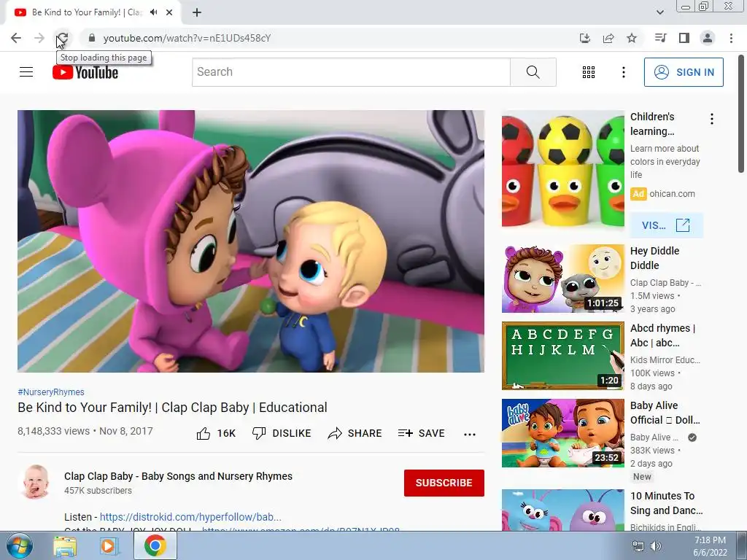Viewport: 747px width, 560px height.
Task: Click Chrome taskbar icon
Action: (155, 545)
